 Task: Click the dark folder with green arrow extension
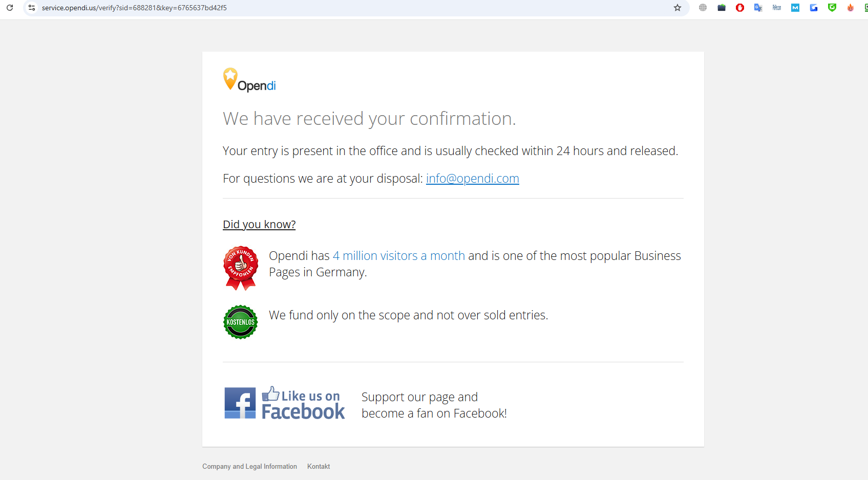(x=722, y=8)
